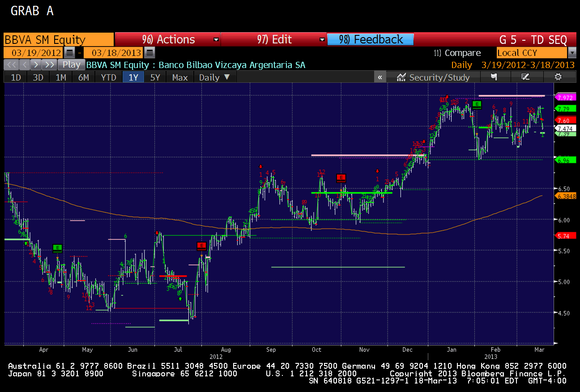Switch to the 5Y range tab
Viewport: 580px width, 392px height.
pos(155,77)
